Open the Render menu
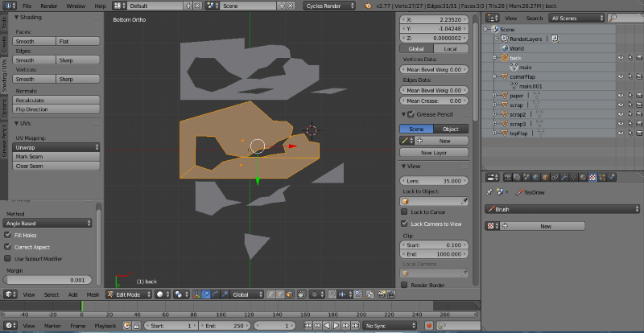The image size is (644, 333). click(49, 6)
